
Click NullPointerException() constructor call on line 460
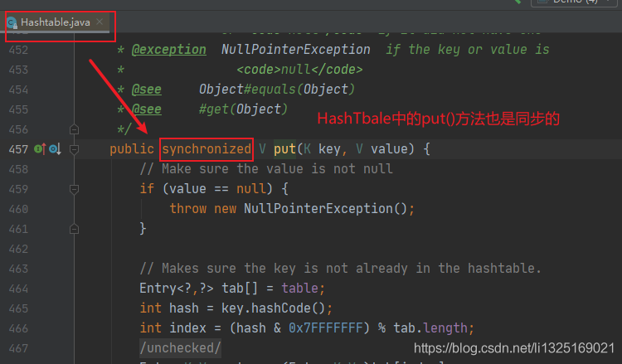coord(325,209)
